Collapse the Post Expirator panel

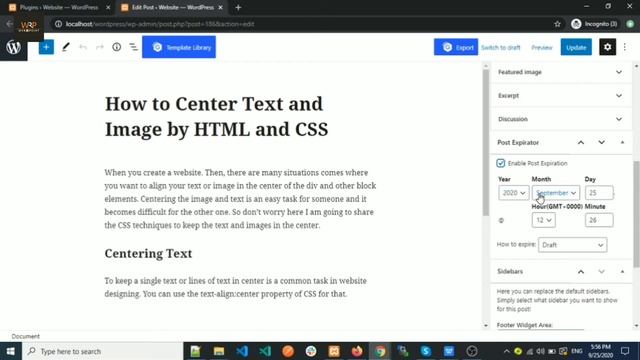pos(622,142)
